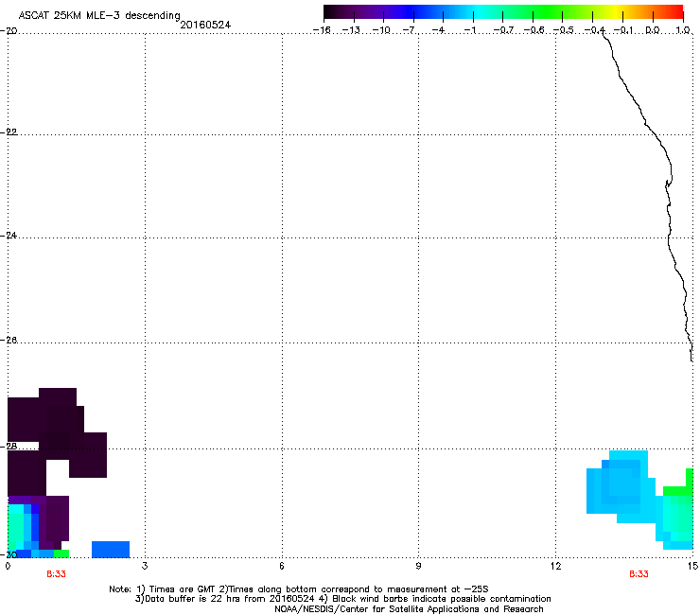Click the longitude 9 axis label
This screenshot has width=700, height=615.
pos(418,566)
